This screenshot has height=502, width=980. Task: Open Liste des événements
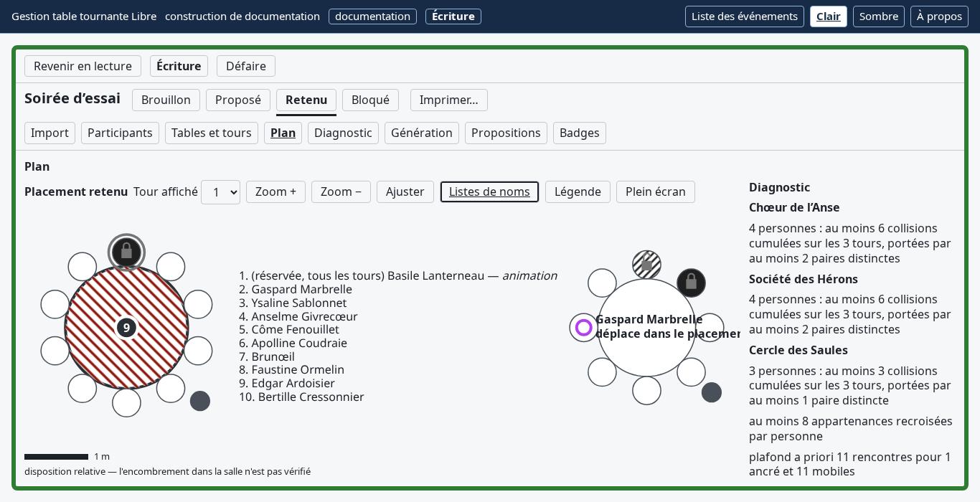[745, 16]
